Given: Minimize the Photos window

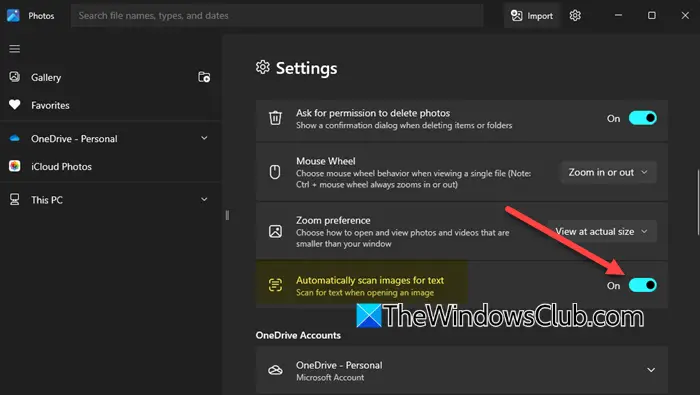Looking at the screenshot, I should pyautogui.click(x=618, y=16).
